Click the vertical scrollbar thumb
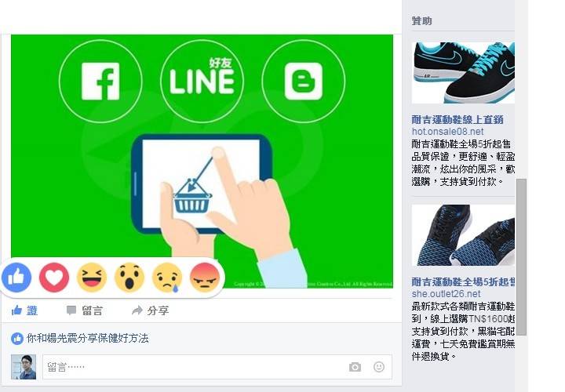This screenshot has height=392, width=565. pos(521,257)
